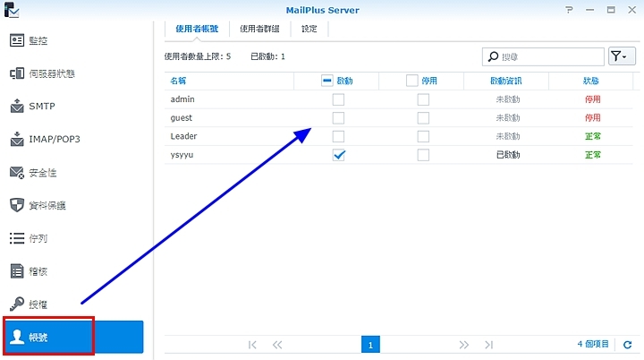This screenshot has width=644, height=360.
Task: Select the 帳號 account section
Action: pos(74,337)
